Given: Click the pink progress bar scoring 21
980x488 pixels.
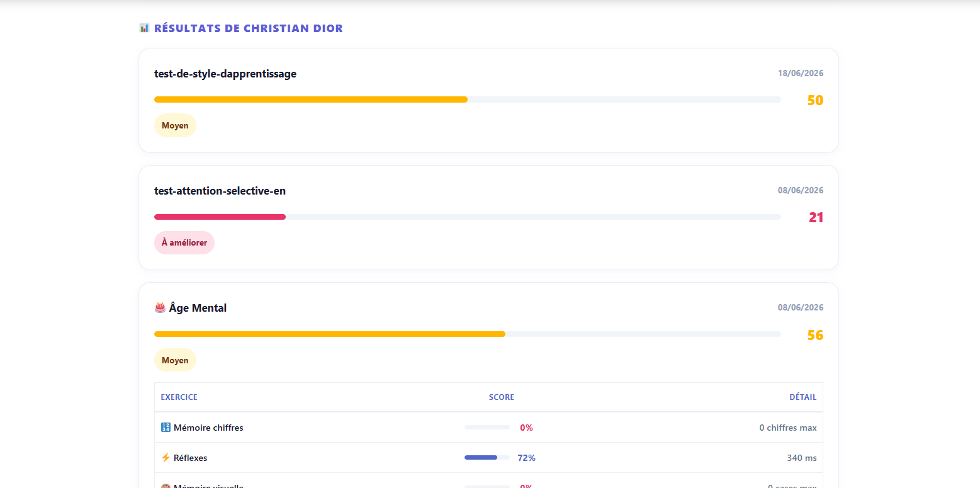Looking at the screenshot, I should (467, 217).
